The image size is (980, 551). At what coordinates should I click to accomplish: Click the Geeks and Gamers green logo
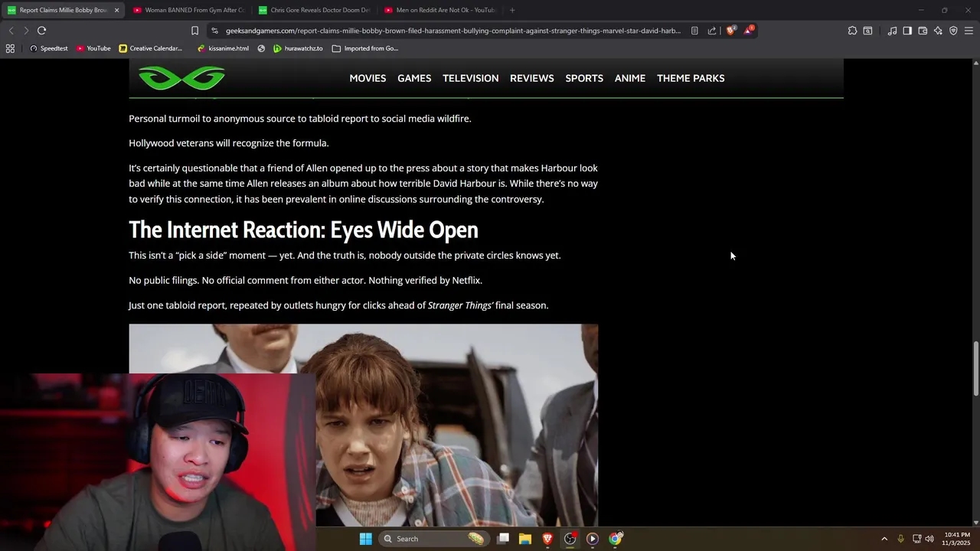(181, 78)
